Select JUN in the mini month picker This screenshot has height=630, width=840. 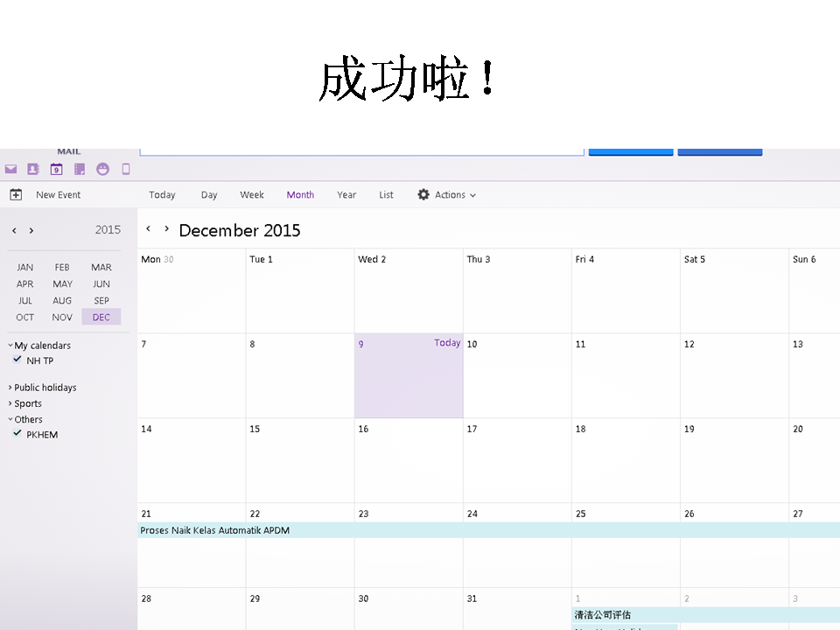coord(101,283)
